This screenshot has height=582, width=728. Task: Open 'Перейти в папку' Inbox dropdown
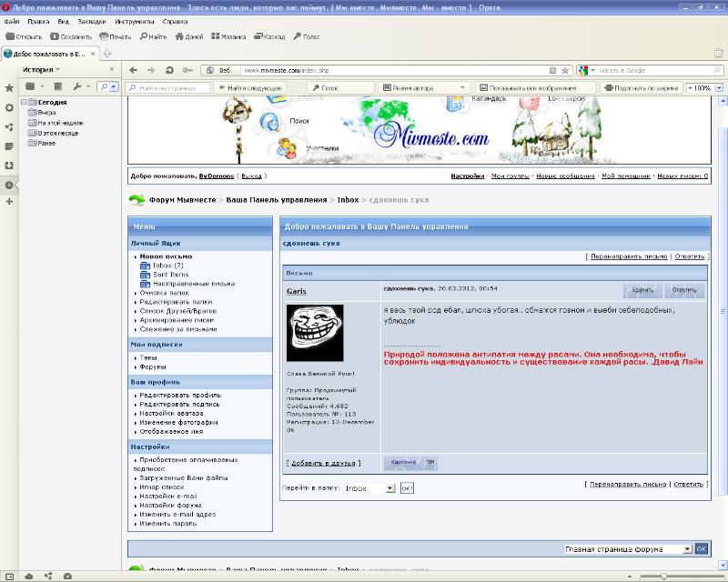pos(370,488)
